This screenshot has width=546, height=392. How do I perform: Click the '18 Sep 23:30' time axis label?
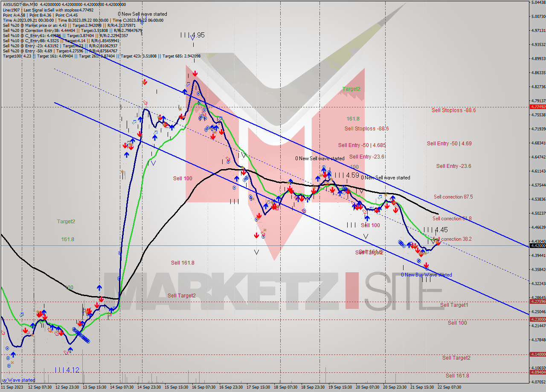(313, 388)
